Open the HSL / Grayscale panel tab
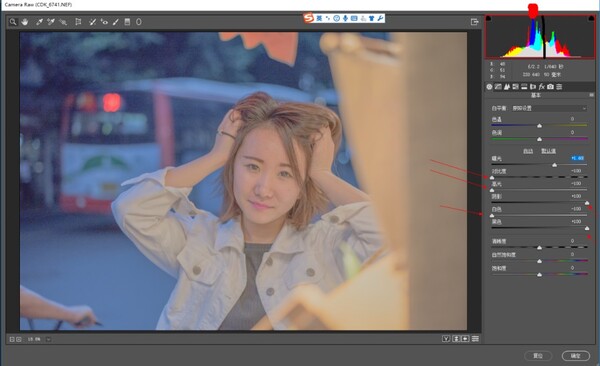 click(x=515, y=87)
